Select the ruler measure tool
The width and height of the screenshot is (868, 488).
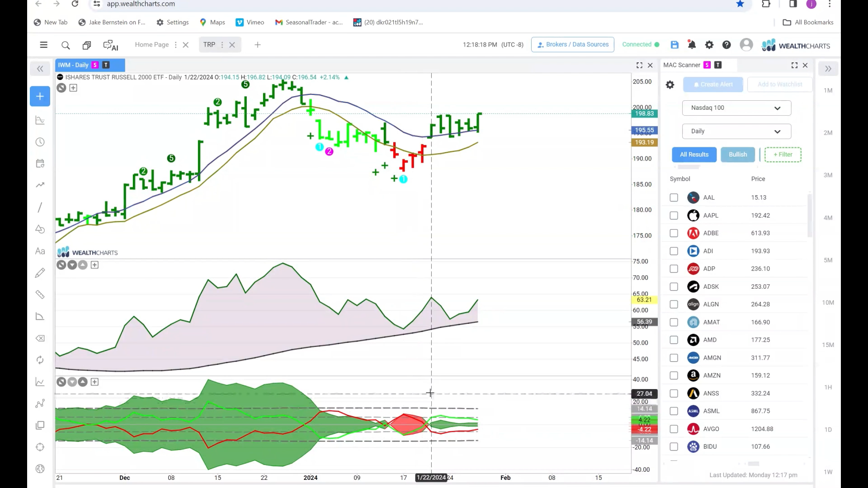tap(40, 295)
